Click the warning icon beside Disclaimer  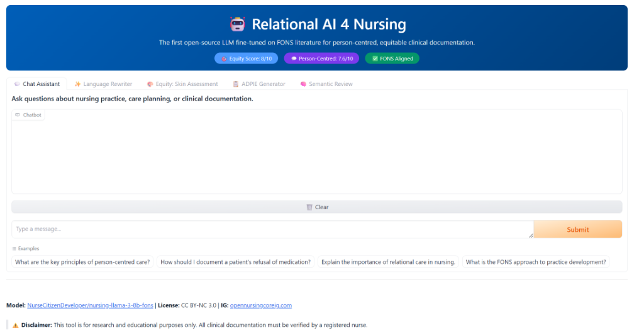click(16, 325)
